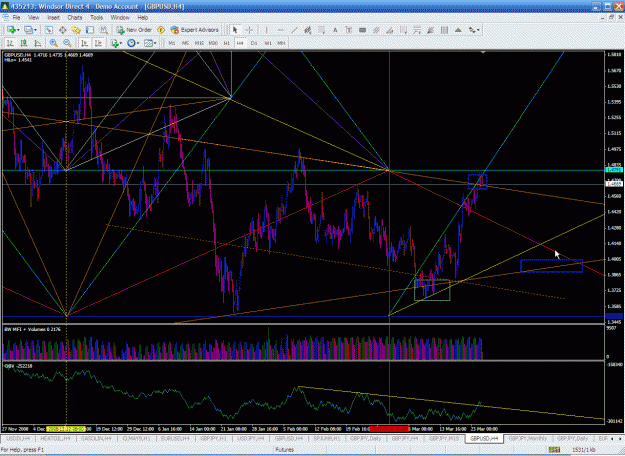625x456 pixels.
Task: Draw a vertical line tool
Action: pyautogui.click(x=266, y=30)
